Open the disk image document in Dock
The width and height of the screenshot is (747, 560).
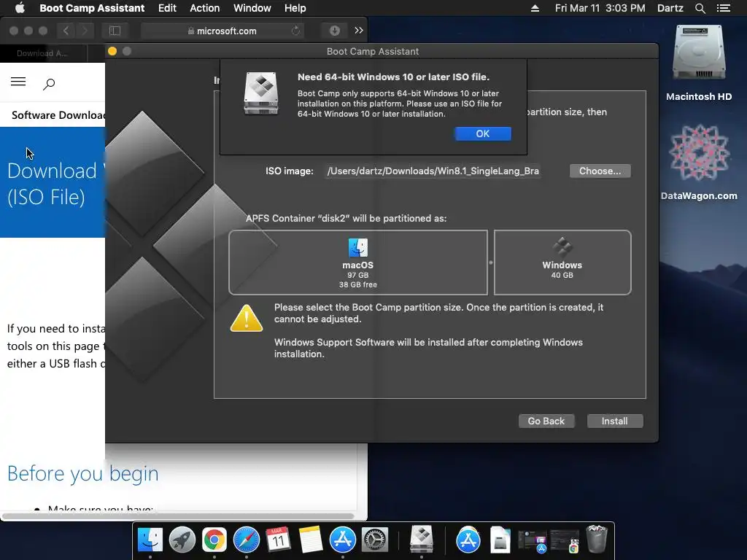click(500, 540)
